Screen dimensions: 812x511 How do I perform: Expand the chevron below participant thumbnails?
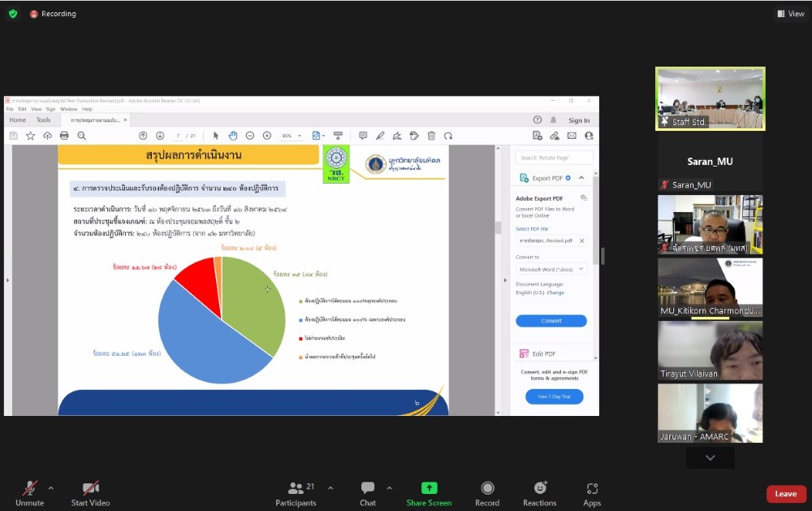(710, 458)
